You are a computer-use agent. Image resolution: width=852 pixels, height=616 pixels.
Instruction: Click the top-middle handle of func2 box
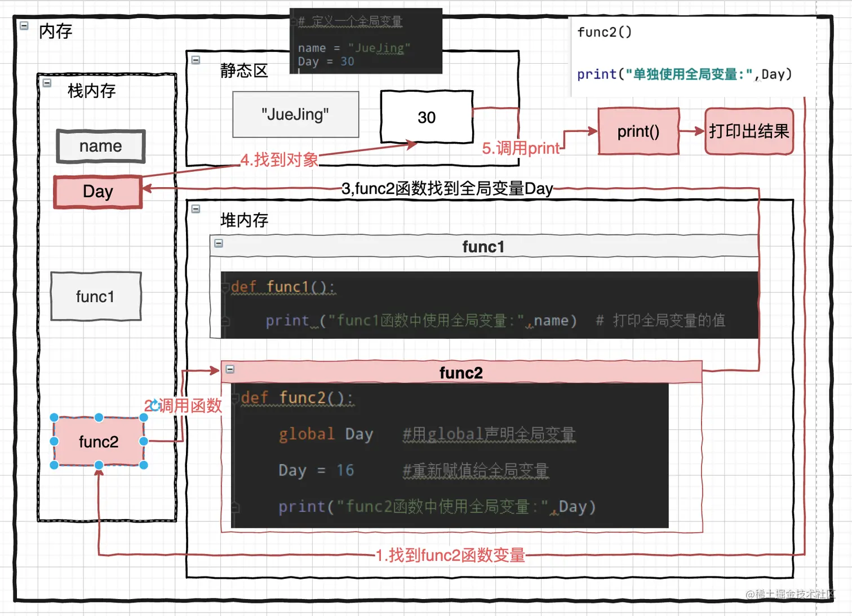[x=99, y=418]
